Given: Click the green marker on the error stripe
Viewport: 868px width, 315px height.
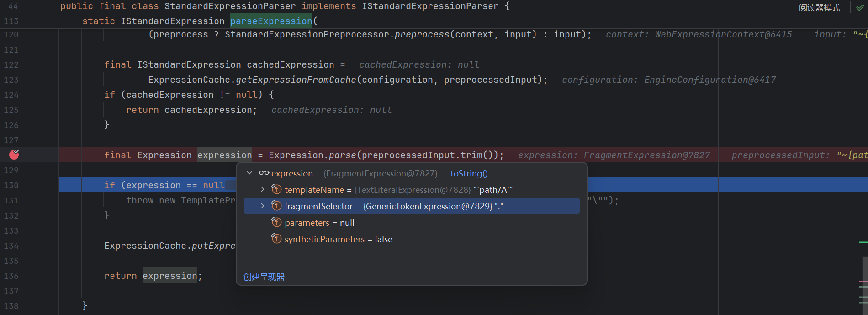Looking at the screenshot, I should [x=863, y=242].
